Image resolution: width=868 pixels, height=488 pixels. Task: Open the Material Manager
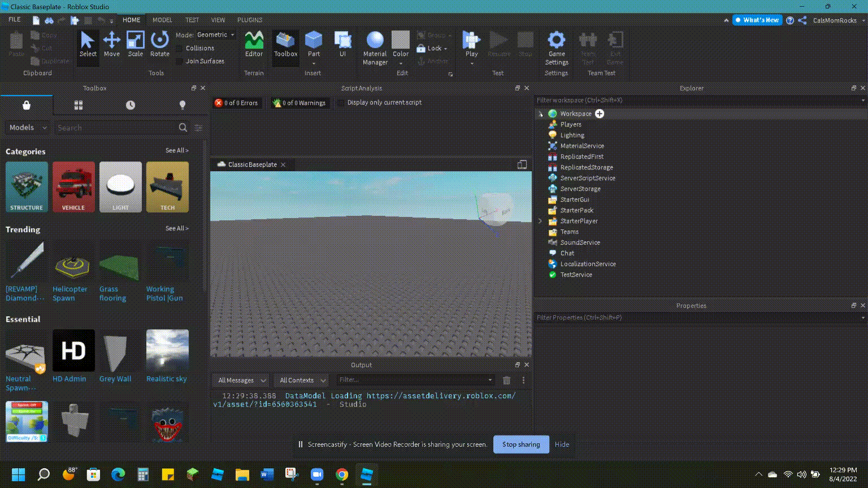tap(375, 48)
